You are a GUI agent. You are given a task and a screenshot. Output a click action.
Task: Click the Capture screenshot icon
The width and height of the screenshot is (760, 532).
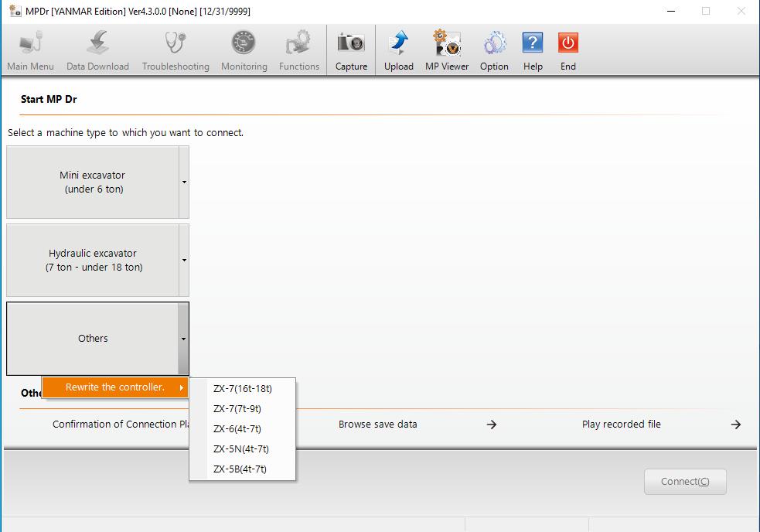tap(351, 46)
